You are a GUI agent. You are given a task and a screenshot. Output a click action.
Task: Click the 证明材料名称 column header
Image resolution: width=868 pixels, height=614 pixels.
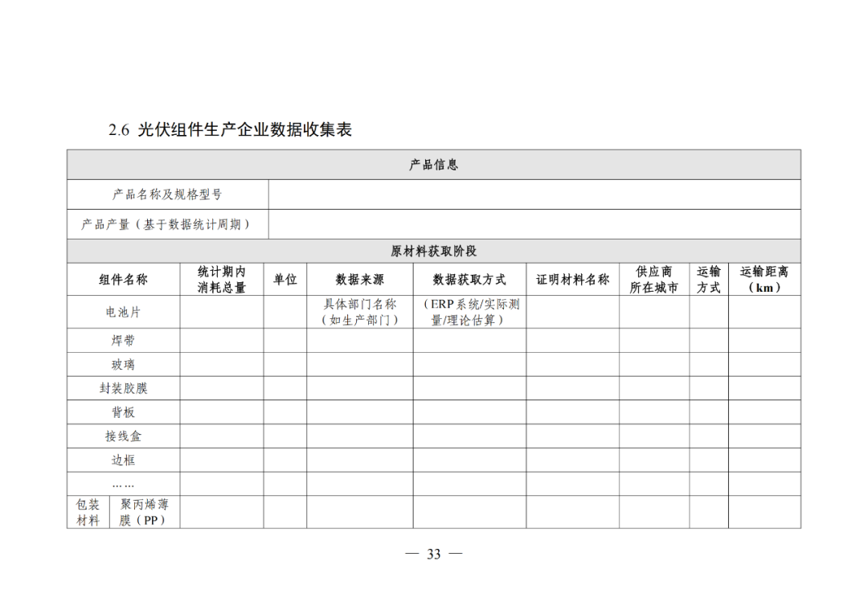click(x=572, y=280)
